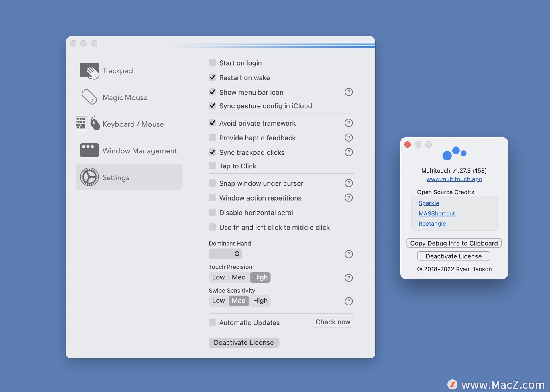
Task: Open help for Snap window under cursor
Action: pos(348,183)
